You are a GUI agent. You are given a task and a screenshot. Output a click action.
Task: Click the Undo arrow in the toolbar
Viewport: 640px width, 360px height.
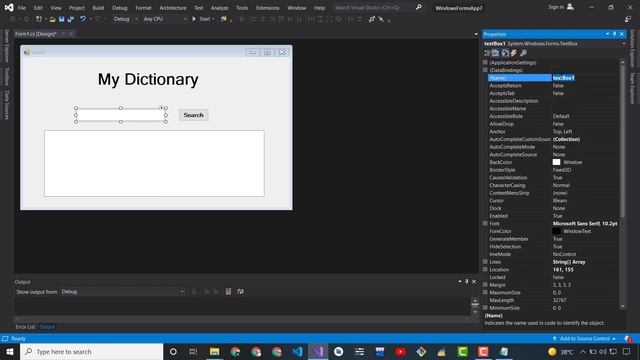click(x=83, y=19)
